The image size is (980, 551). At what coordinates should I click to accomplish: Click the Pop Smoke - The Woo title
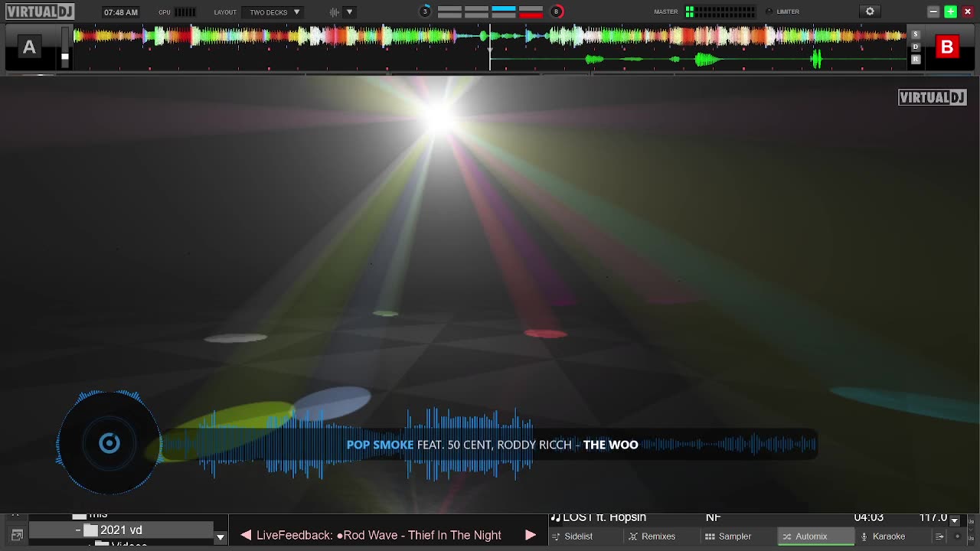pyautogui.click(x=492, y=445)
